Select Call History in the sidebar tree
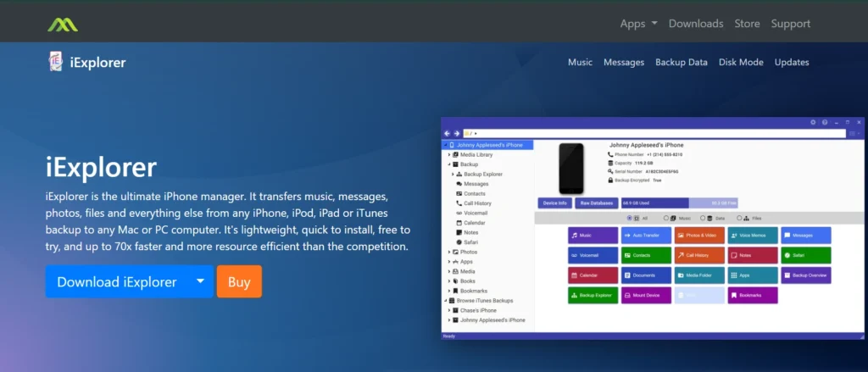 tap(477, 203)
